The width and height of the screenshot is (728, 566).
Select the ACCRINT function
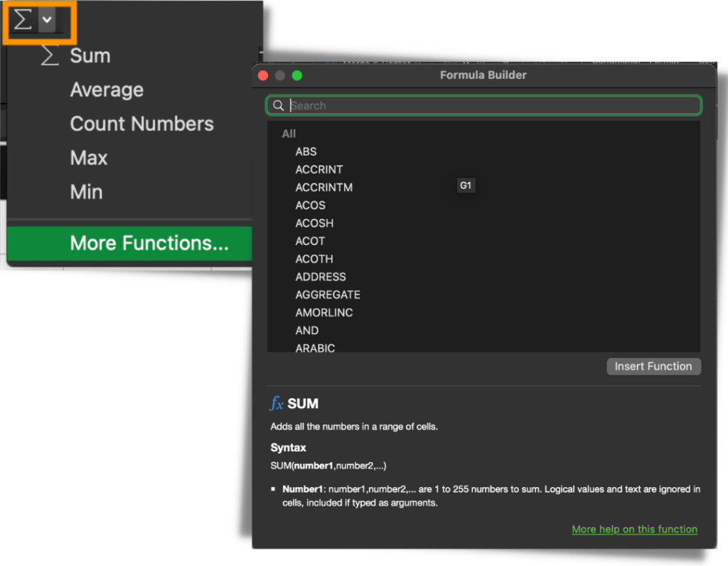[x=319, y=169]
